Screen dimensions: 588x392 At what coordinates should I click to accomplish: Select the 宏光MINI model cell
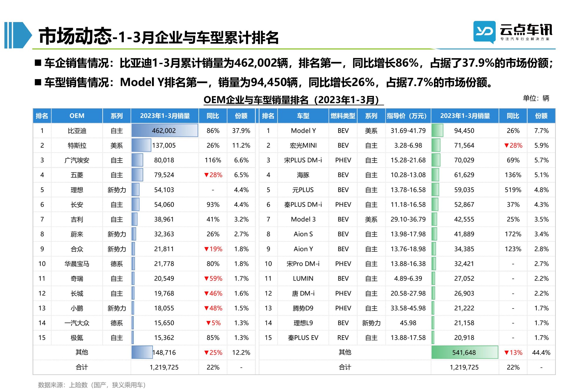[x=303, y=145]
